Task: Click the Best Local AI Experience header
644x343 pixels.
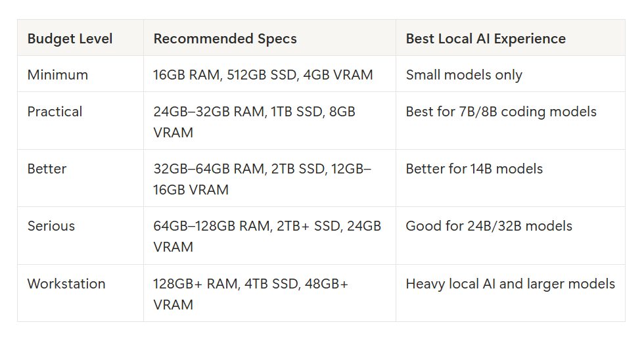Action: 511,38
